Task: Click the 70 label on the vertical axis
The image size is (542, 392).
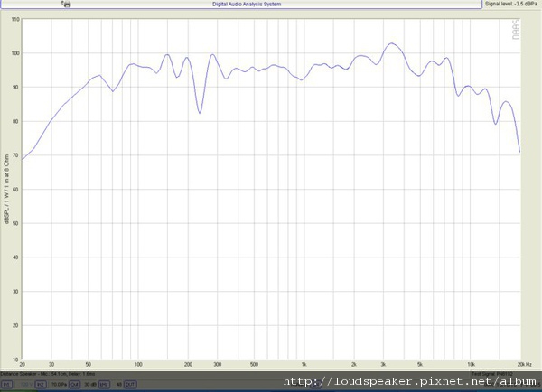Action: pyautogui.click(x=16, y=155)
